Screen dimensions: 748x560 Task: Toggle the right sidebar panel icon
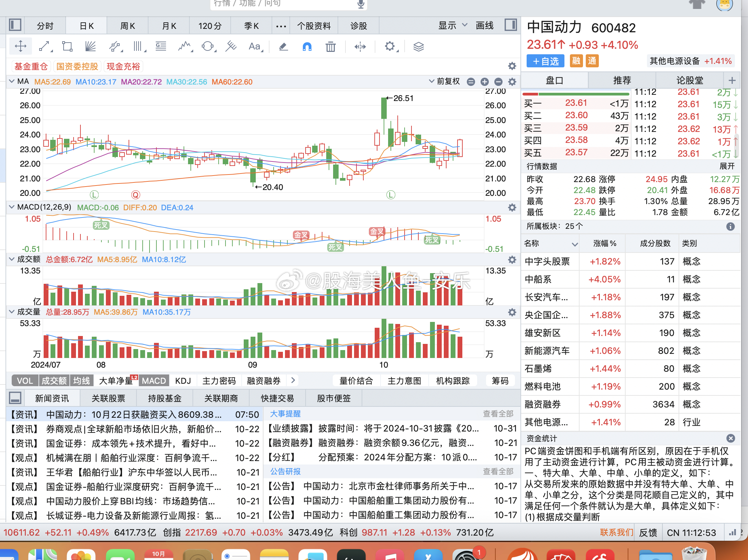(511, 25)
